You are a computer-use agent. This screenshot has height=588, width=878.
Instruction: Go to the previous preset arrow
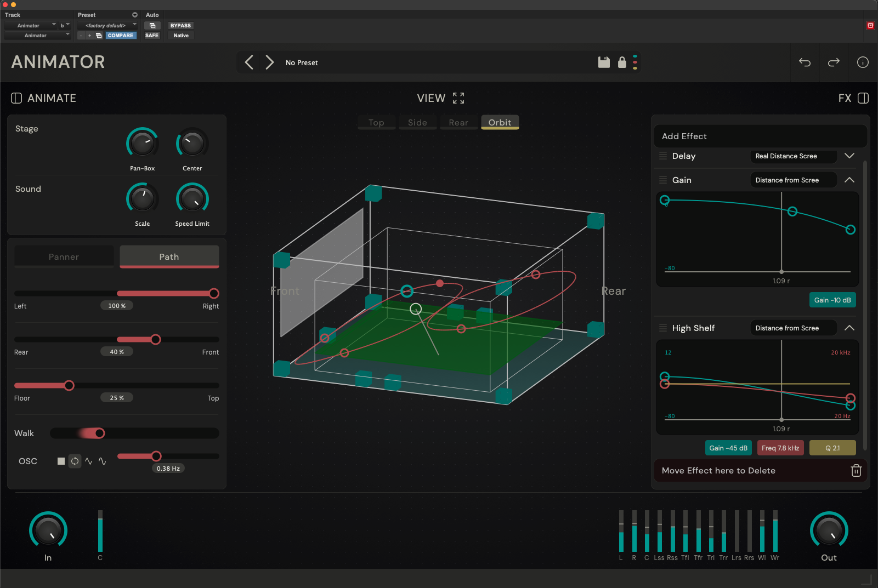coord(249,62)
